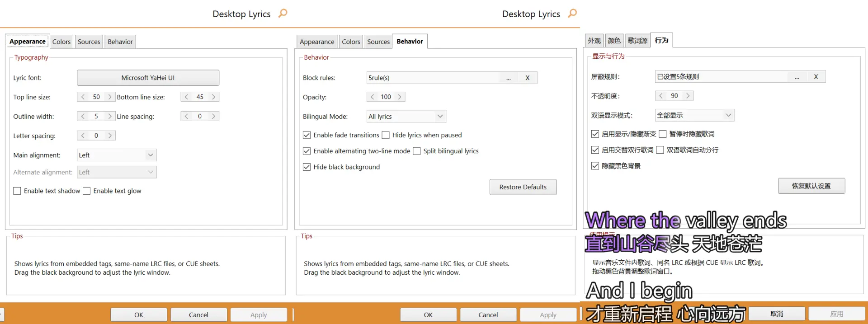Open Block rules editor via ellipsis button
Screen dimensions: 868x324
[x=509, y=78]
